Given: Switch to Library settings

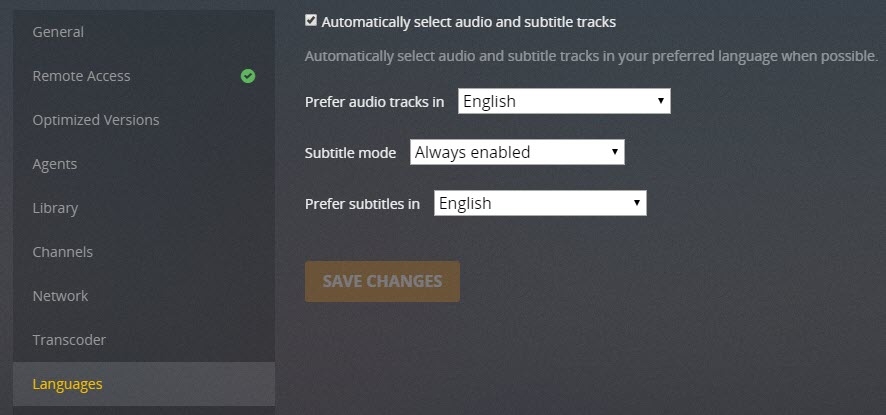Looking at the screenshot, I should click(x=55, y=208).
